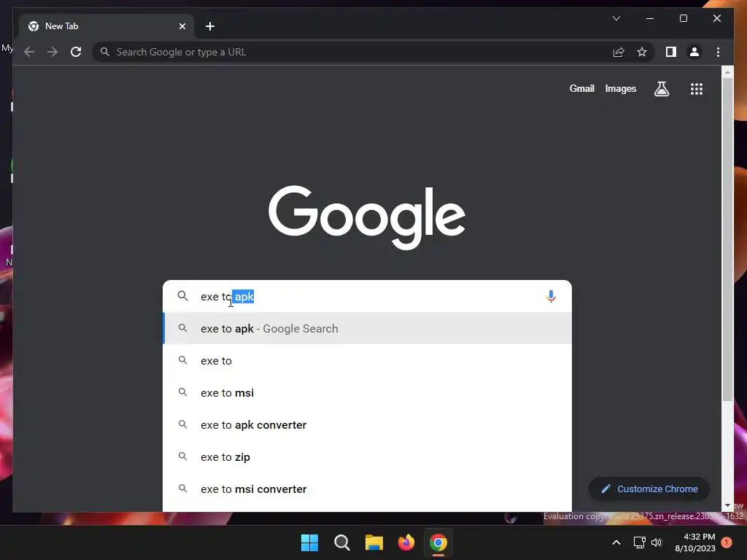Open Search Labs flask icon

pos(661,88)
